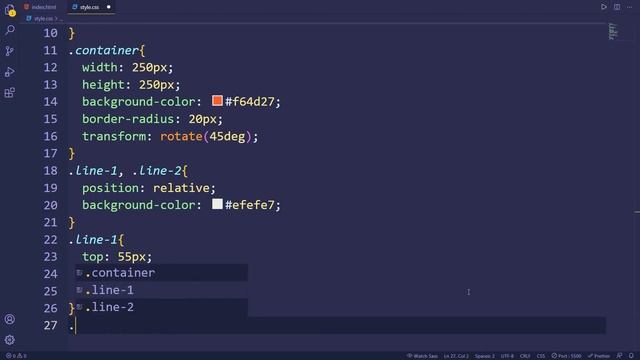
Task: Click the '.line-1{' selector on line 22
Action: 96,239
